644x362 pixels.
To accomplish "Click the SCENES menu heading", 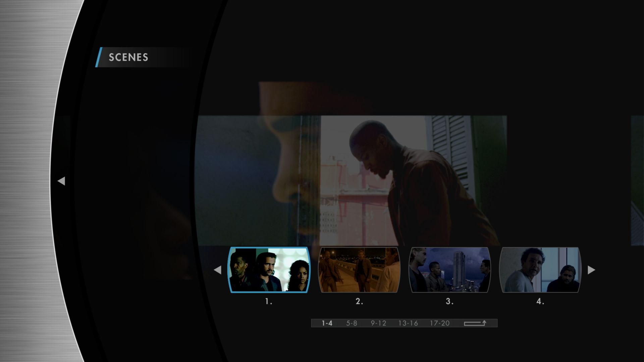I will click(x=128, y=57).
